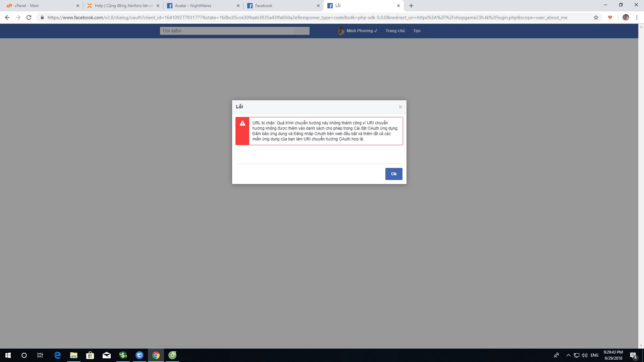Open Microsoft Edge from taskbar

[x=57, y=355]
